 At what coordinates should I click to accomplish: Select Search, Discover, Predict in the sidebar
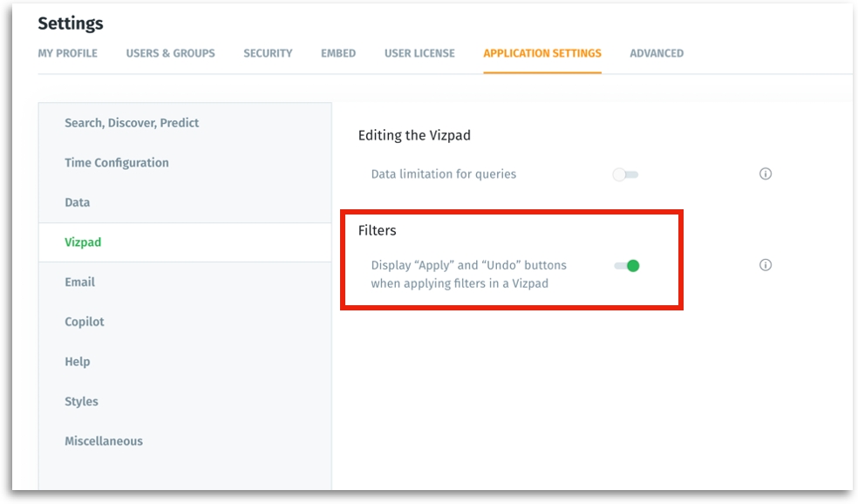coord(132,123)
